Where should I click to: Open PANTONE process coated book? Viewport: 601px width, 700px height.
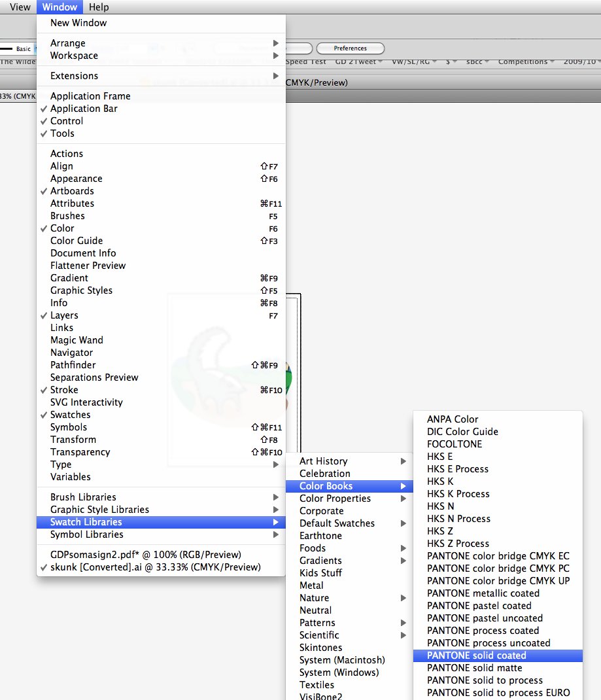[x=498, y=631]
